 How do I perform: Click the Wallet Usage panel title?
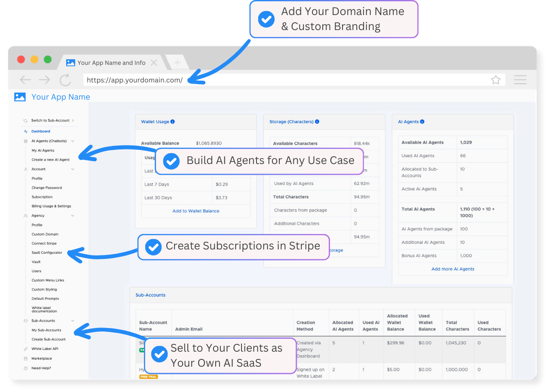(155, 122)
